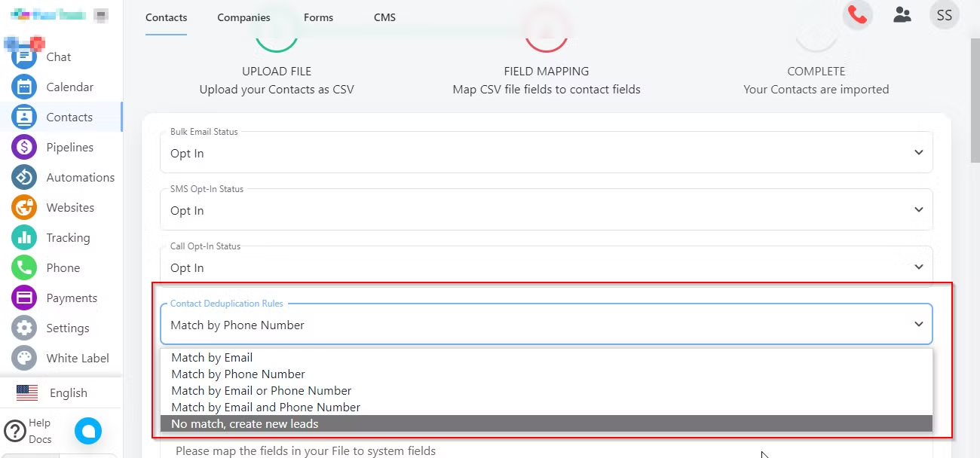This screenshot has width=980, height=458.
Task: Click the UPLOAD FILE step heading
Action: [x=277, y=71]
